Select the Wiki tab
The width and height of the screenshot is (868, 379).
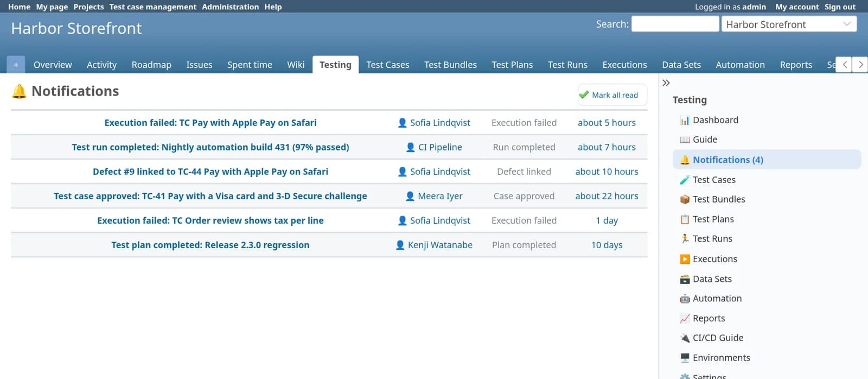pos(296,65)
